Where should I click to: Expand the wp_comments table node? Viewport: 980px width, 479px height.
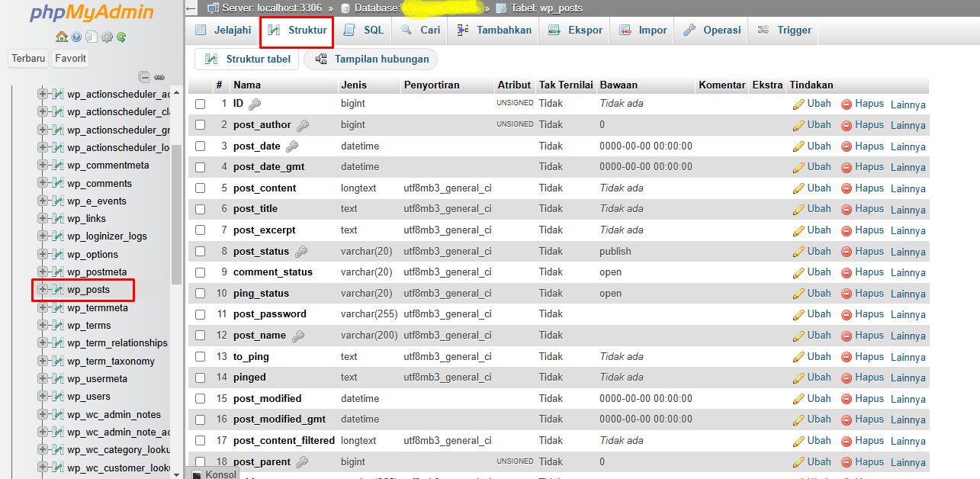point(43,183)
